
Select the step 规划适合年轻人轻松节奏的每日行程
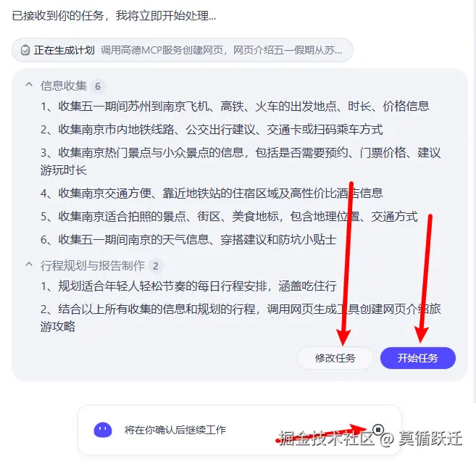(x=188, y=286)
